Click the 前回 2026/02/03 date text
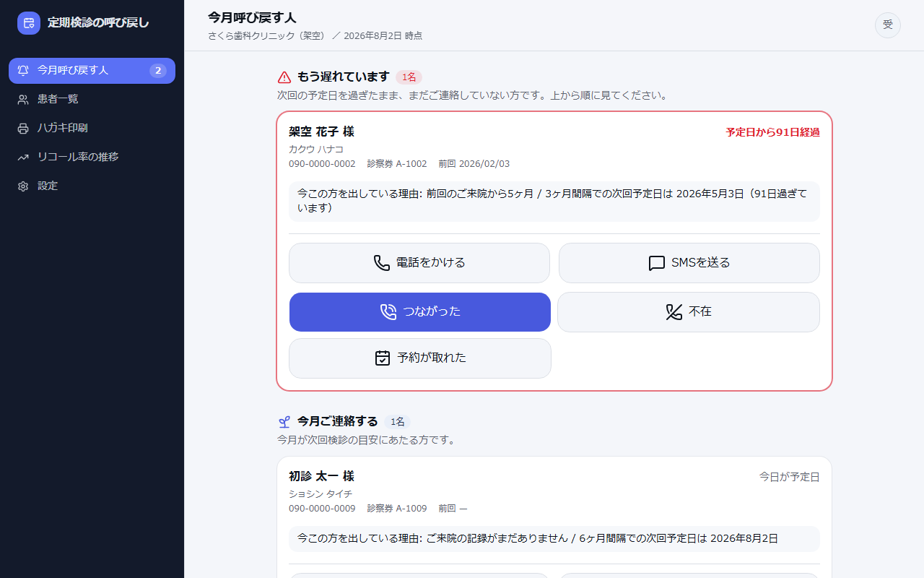 coord(474,164)
